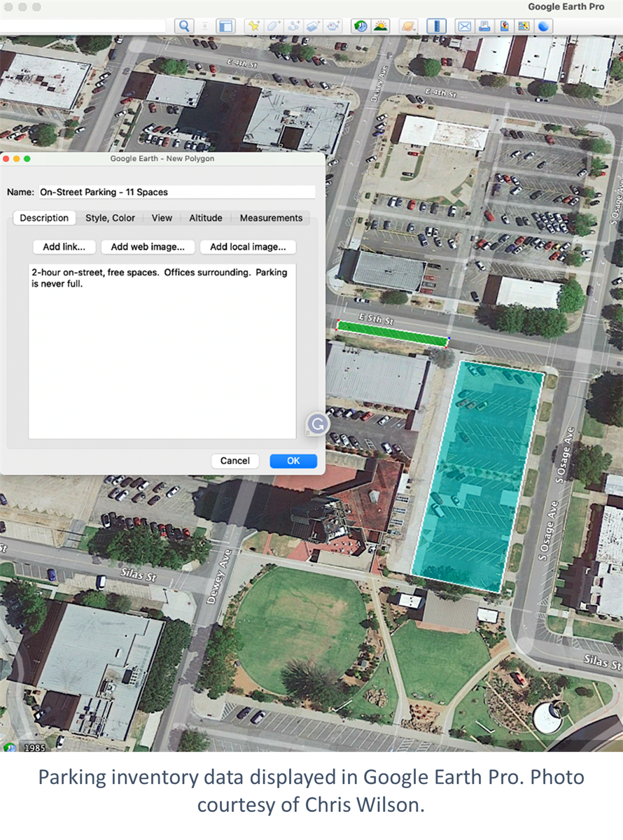Select the Add Polygon toolbar icon

274,26
